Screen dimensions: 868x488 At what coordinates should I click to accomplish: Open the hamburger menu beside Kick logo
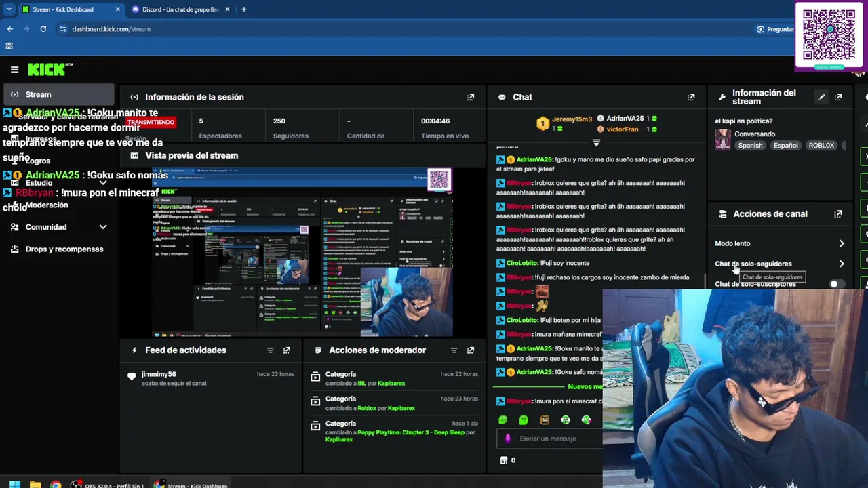14,69
